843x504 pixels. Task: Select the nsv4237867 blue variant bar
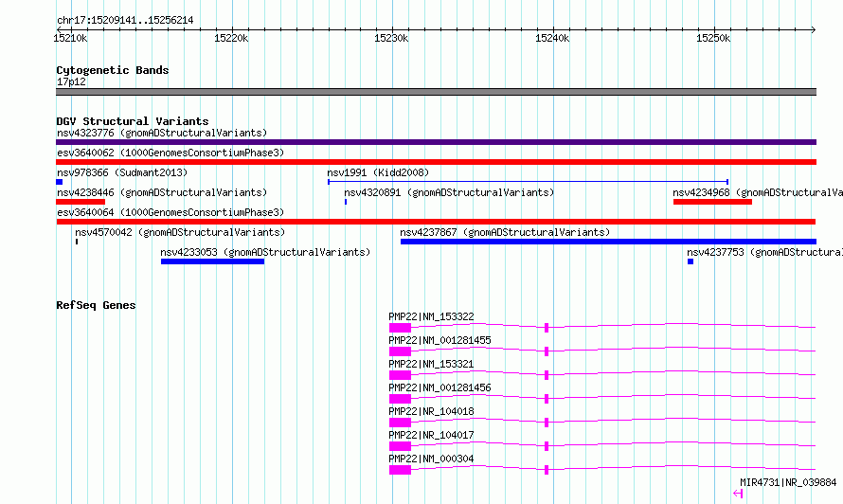pos(609,242)
